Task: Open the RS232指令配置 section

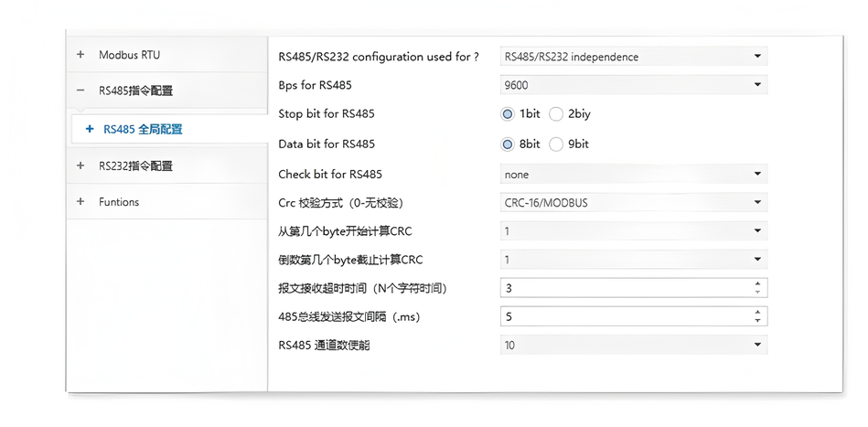Action: (166, 165)
